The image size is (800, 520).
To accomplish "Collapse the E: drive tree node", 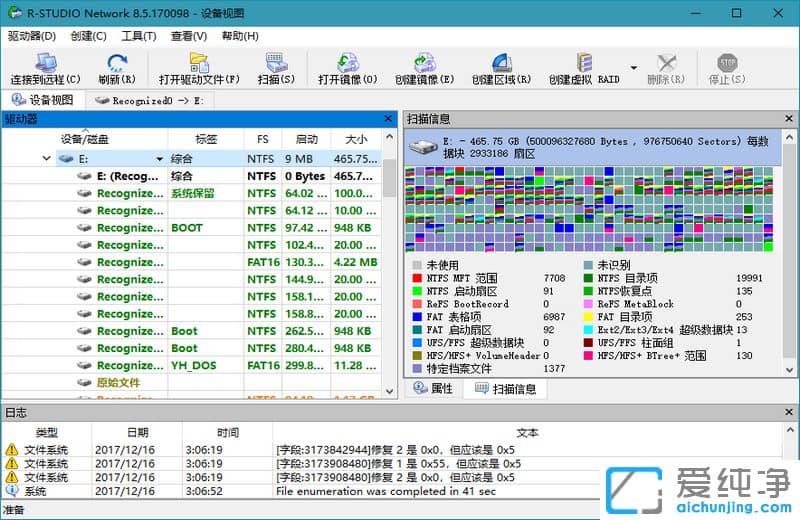I will (x=47, y=159).
